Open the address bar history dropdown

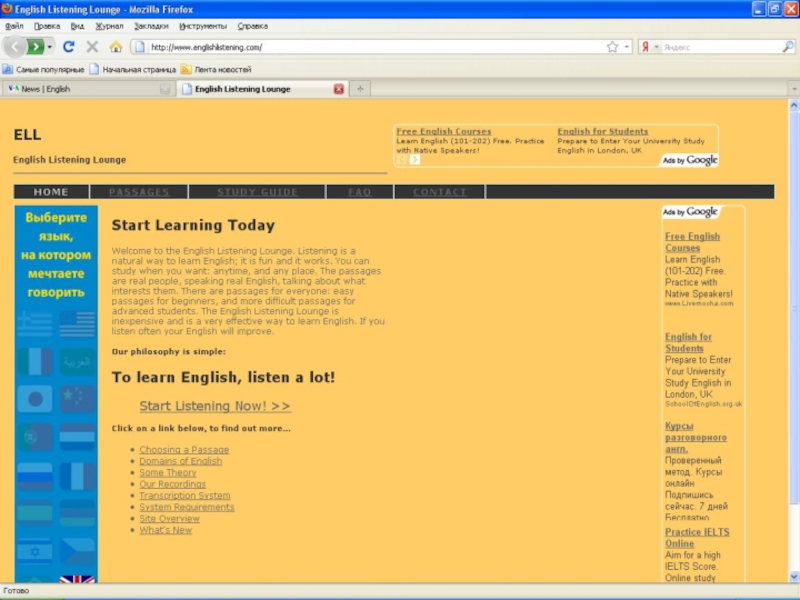627,47
